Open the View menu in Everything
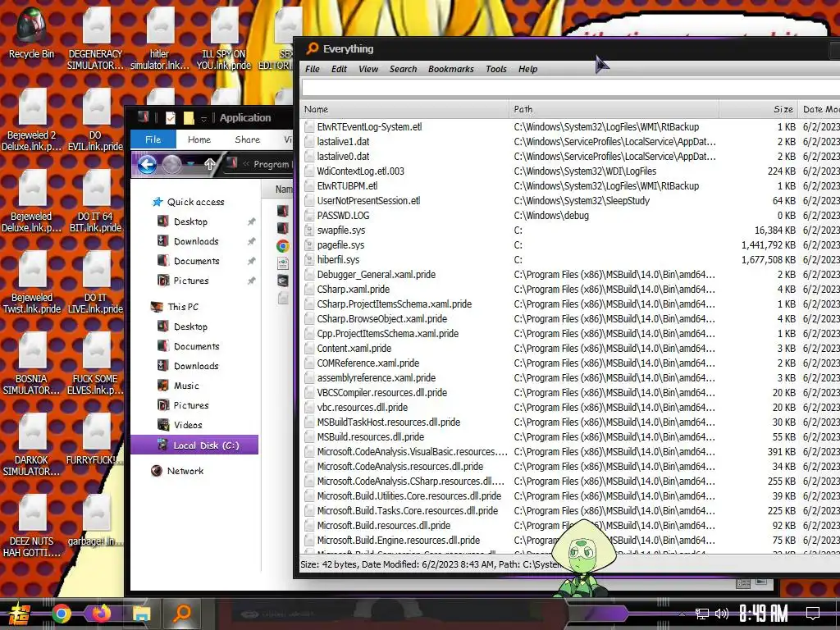The image size is (840, 630). pyautogui.click(x=368, y=69)
